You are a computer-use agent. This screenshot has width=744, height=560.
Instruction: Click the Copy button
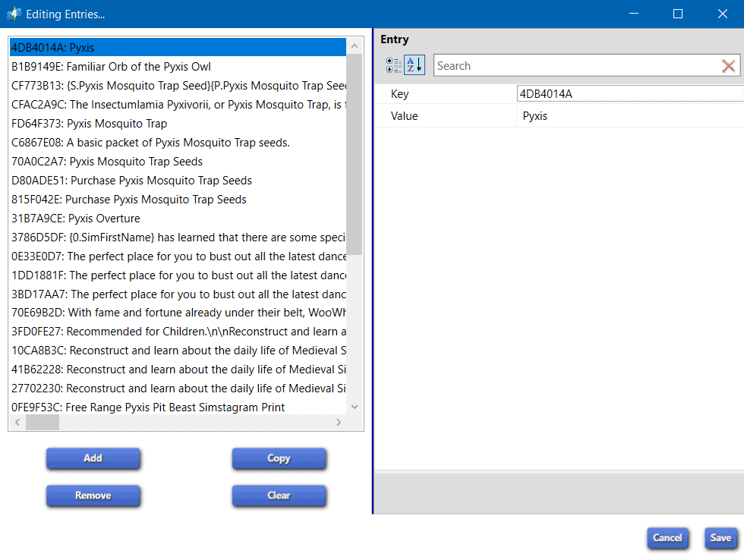279,458
